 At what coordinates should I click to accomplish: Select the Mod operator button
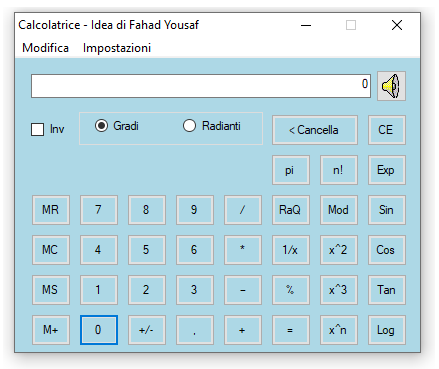pos(339,210)
